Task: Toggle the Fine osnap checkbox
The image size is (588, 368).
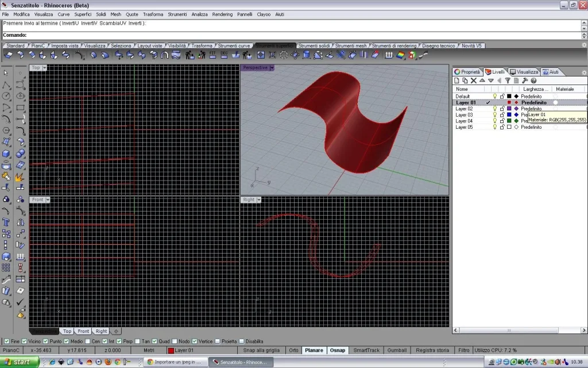Action: coord(6,342)
